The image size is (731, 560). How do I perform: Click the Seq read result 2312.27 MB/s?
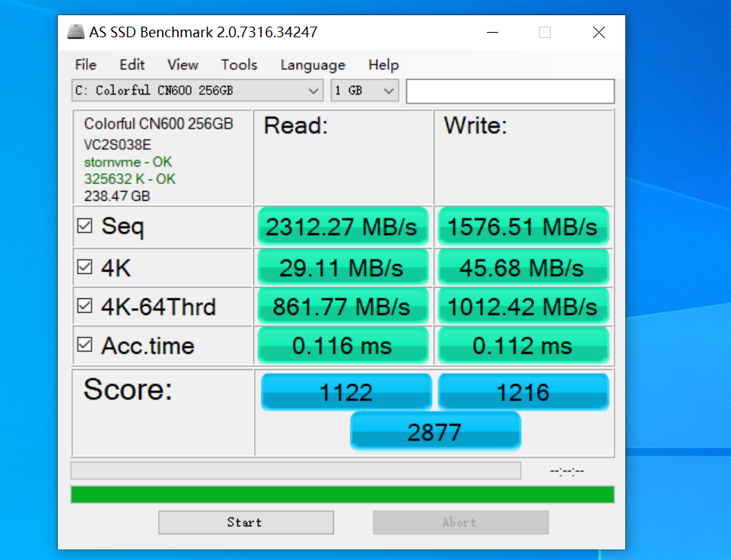(x=342, y=227)
